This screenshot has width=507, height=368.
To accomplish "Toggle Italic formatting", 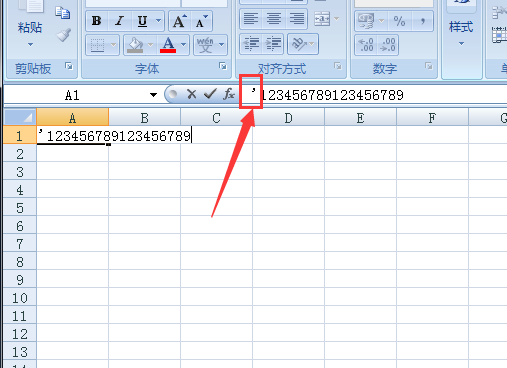I will pyautogui.click(x=120, y=21).
